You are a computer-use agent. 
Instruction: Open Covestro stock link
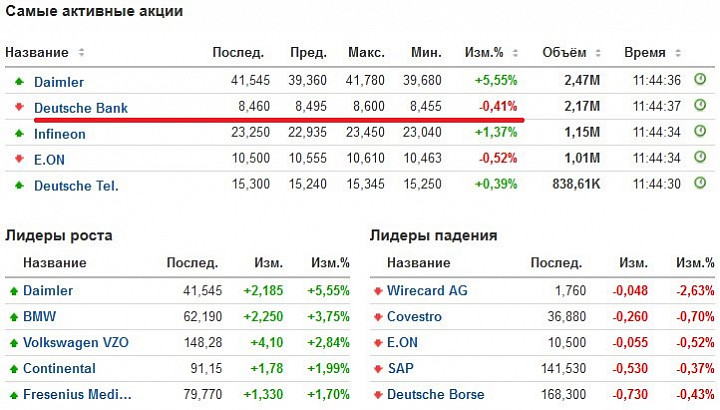414,316
